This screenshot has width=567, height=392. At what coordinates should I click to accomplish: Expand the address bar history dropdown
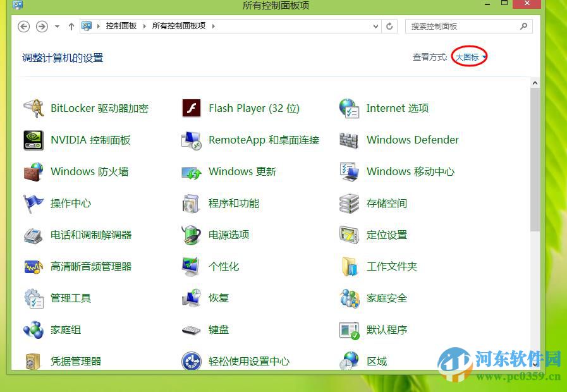[375, 26]
